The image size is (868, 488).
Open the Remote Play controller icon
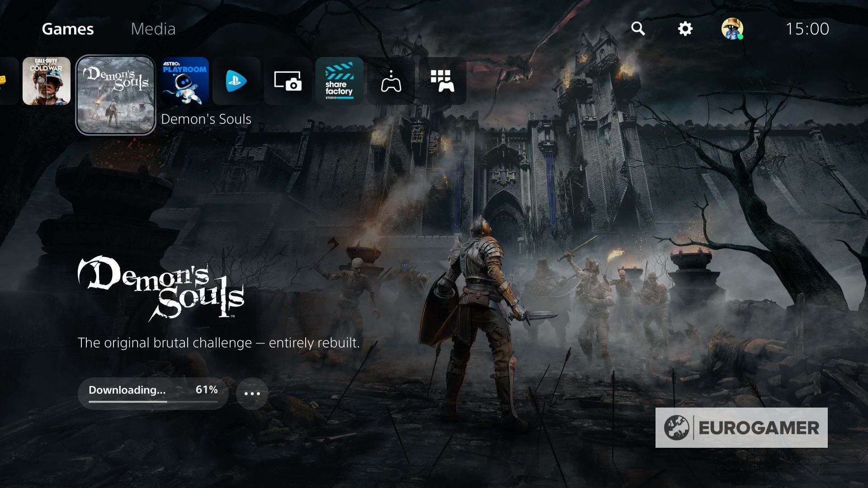point(391,81)
